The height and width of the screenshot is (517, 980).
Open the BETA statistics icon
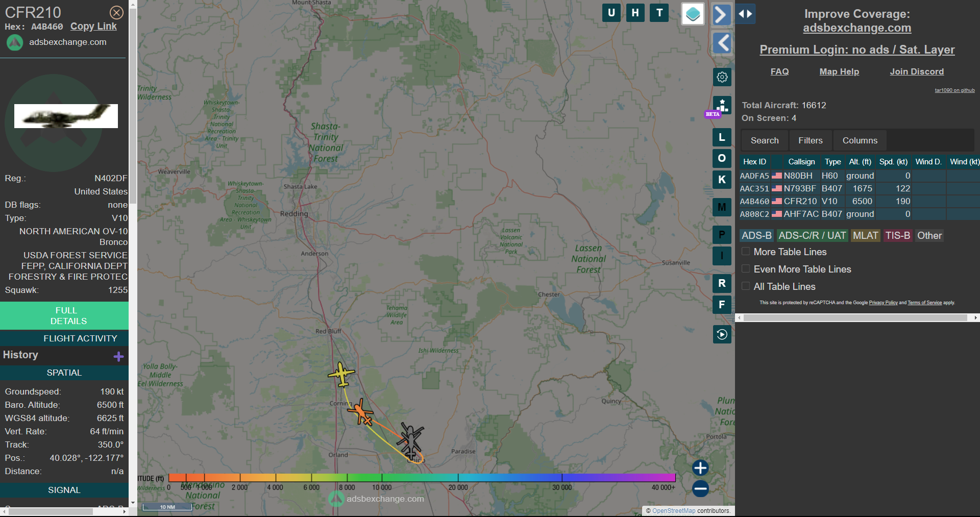tap(722, 105)
